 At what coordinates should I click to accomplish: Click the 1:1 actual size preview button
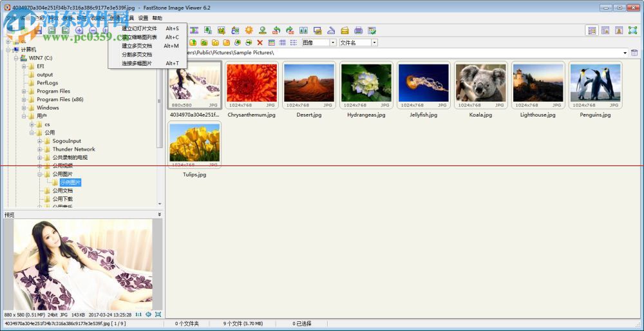139,314
